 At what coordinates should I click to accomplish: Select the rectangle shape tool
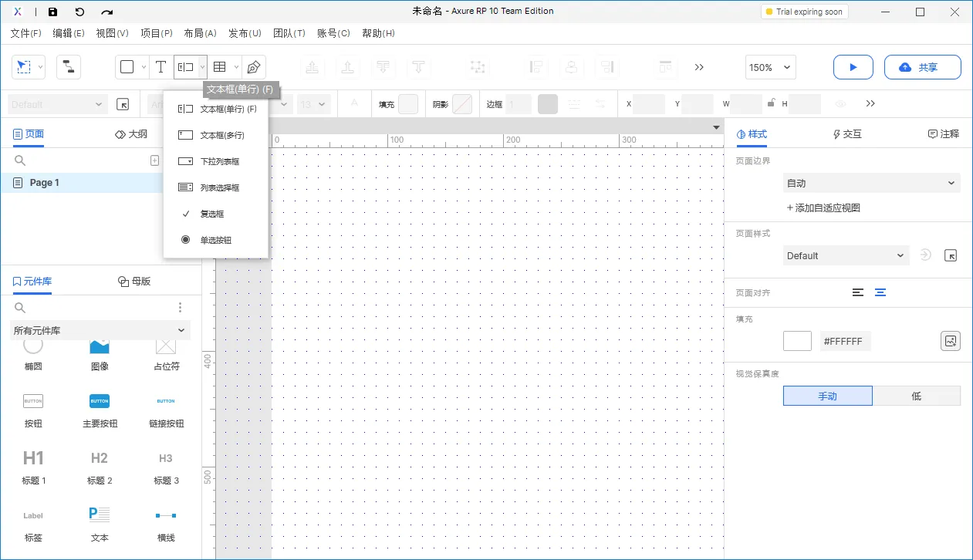128,66
